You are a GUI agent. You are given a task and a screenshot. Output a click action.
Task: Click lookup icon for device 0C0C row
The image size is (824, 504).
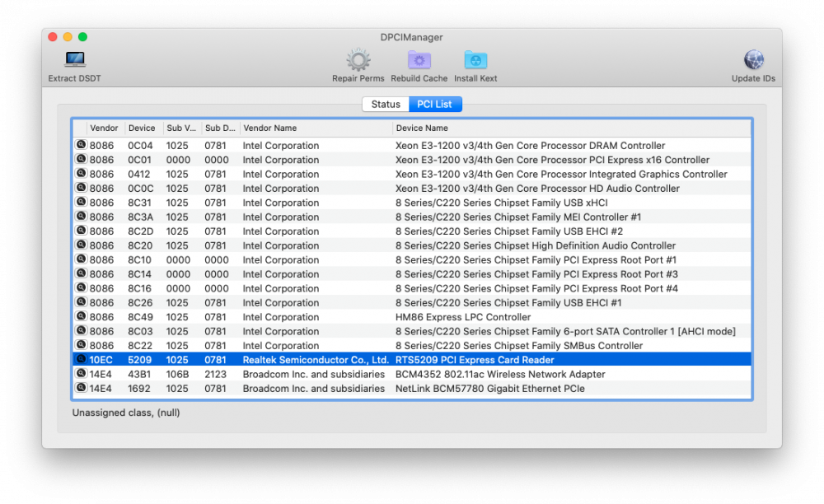[x=81, y=188]
